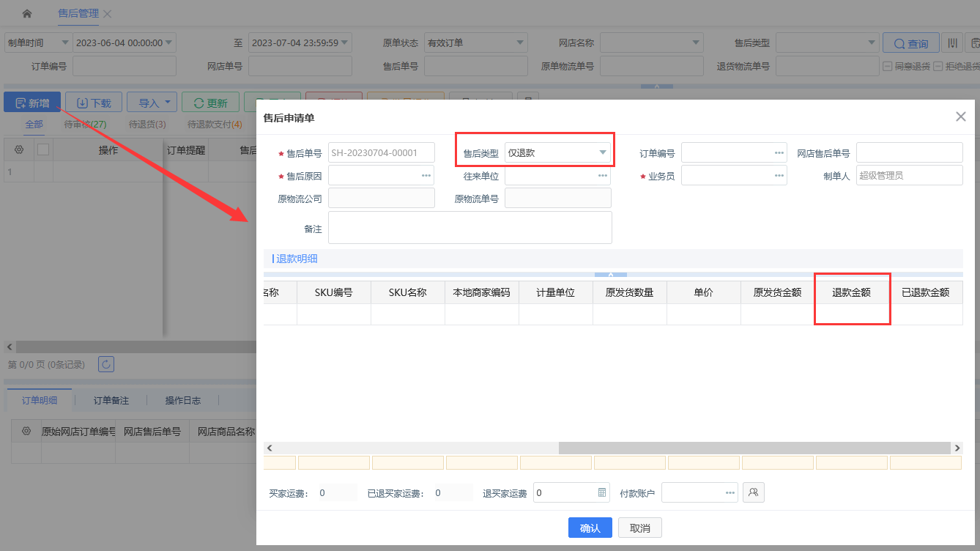Image resolution: width=980 pixels, height=551 pixels.
Task: Click the SKU编号 column header
Action: tap(334, 292)
